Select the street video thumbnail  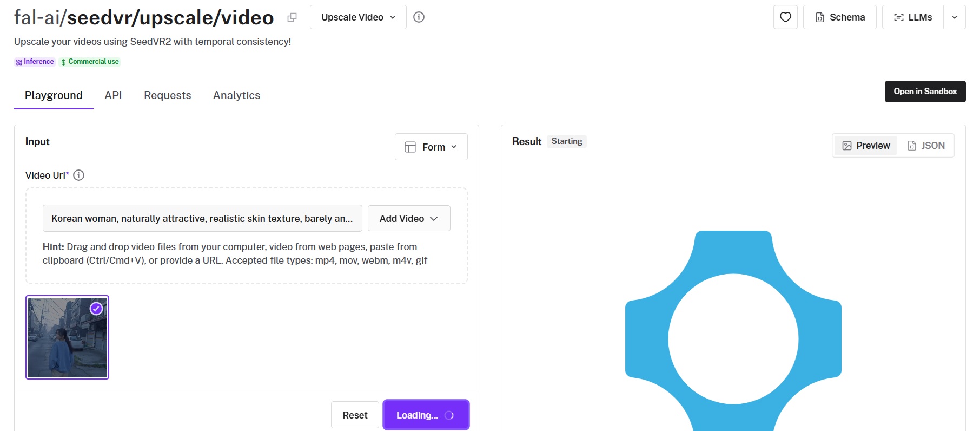pos(67,337)
